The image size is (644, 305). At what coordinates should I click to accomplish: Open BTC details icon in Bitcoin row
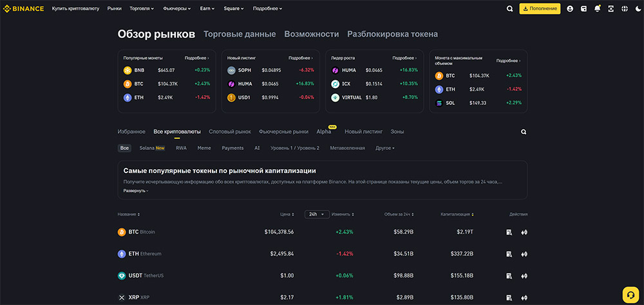coord(509,232)
